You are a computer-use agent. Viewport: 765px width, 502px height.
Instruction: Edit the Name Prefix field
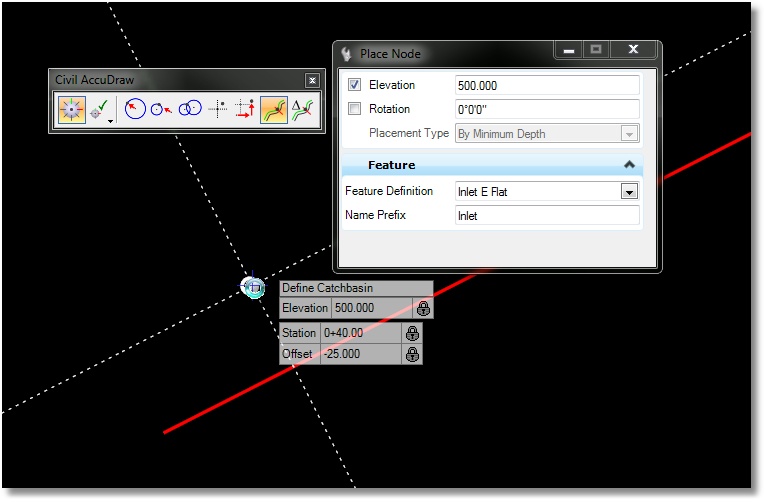pos(547,216)
